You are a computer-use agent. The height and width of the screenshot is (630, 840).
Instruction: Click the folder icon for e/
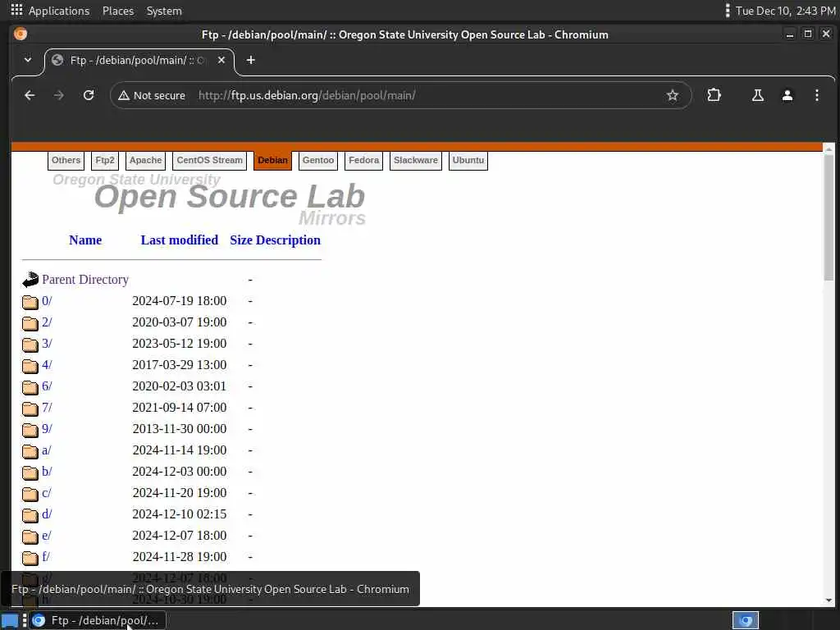30,536
